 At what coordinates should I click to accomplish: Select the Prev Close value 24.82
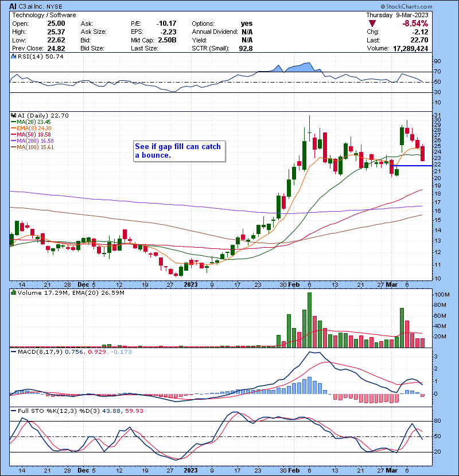[x=56, y=48]
